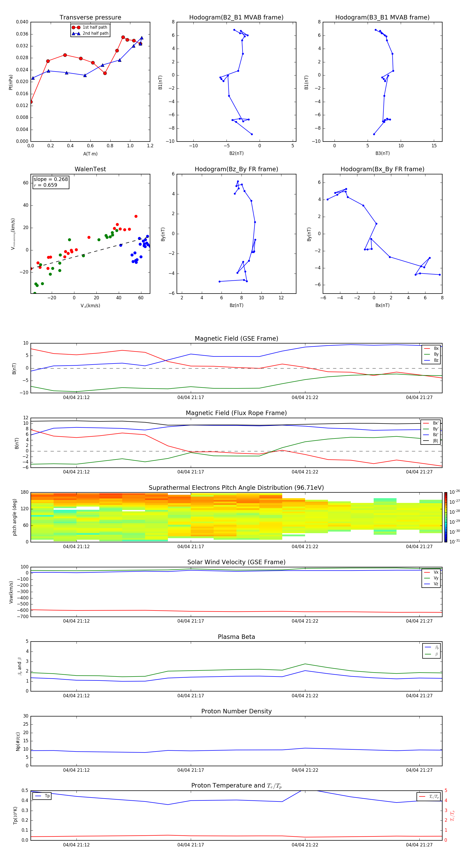Click the 'Proton Number Density' title
The height and width of the screenshot is (868, 473).
236,711
